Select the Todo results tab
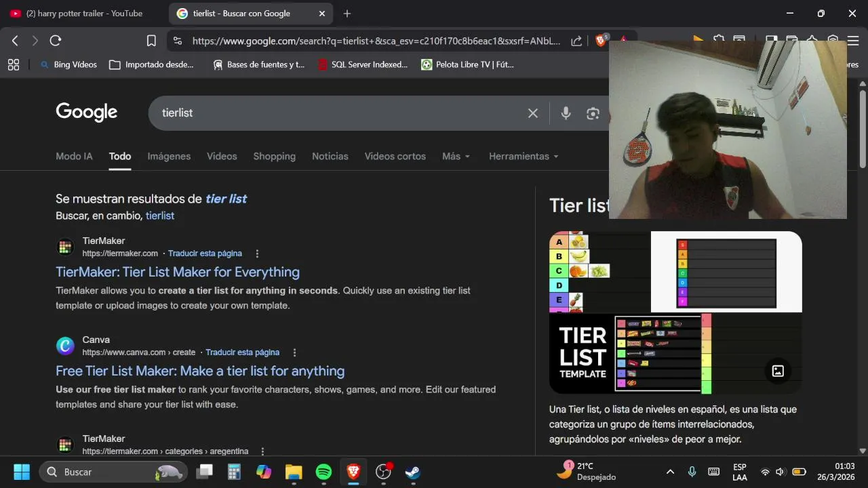 pos(120,157)
